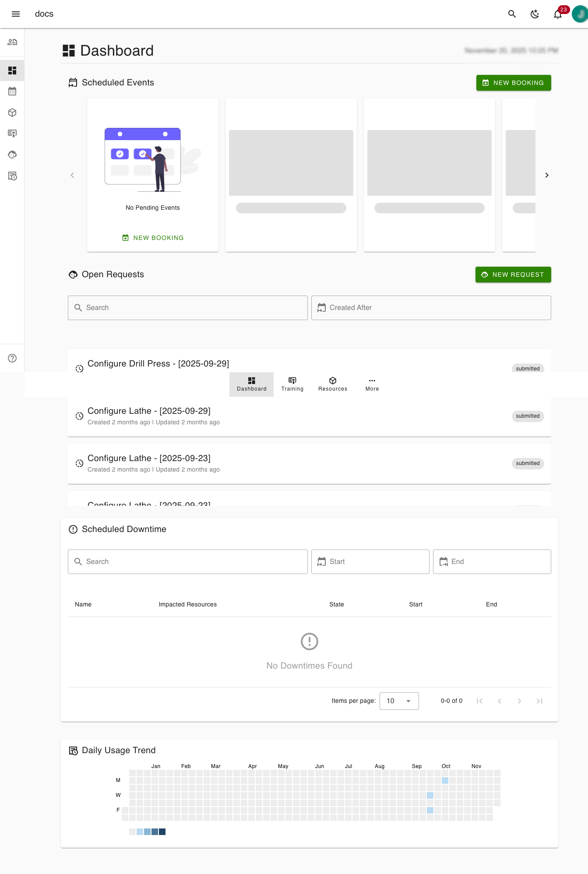
Task: Open the requests face sidebar icon
Action: pyautogui.click(x=12, y=155)
